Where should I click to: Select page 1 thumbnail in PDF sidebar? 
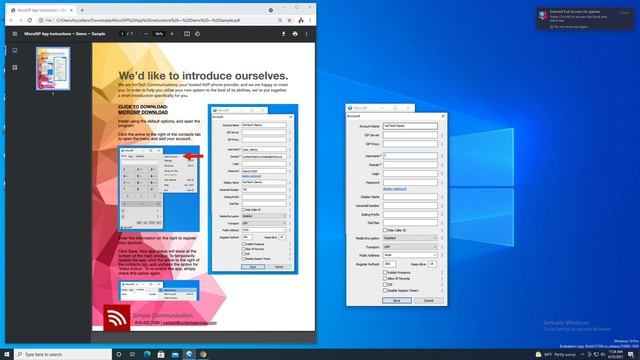(53, 69)
